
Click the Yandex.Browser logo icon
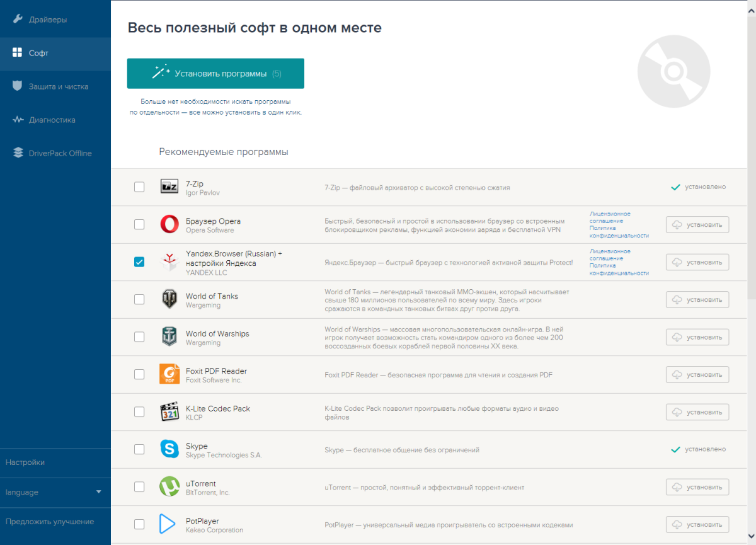tap(169, 262)
